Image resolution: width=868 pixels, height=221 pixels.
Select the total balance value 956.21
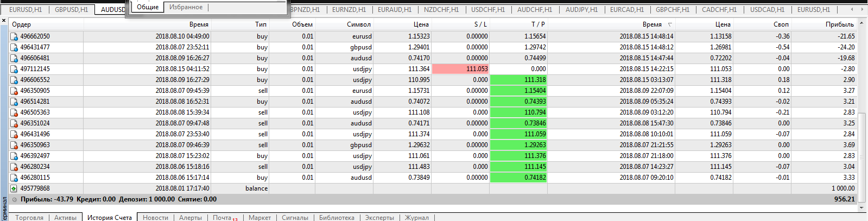point(845,199)
